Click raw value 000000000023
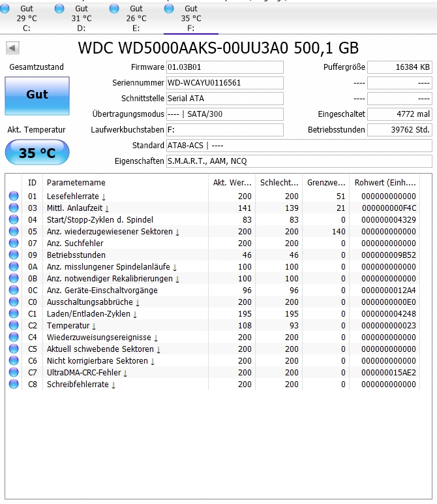 coord(389,326)
